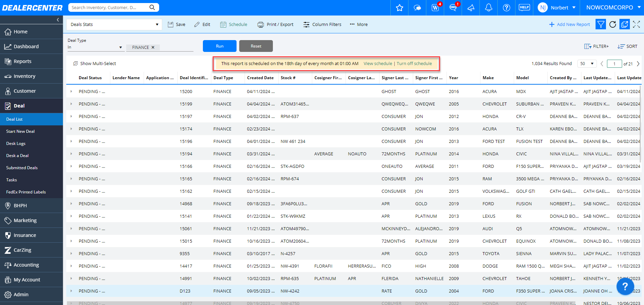The image size is (644, 305).
Task: Click the NJ user avatar
Action: click(x=542, y=7)
